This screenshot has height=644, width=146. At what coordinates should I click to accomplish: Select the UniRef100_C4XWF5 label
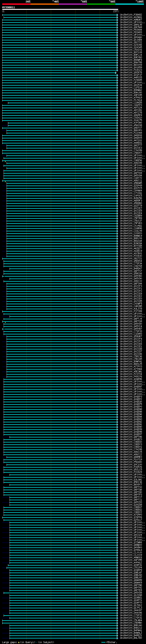(131, 304)
